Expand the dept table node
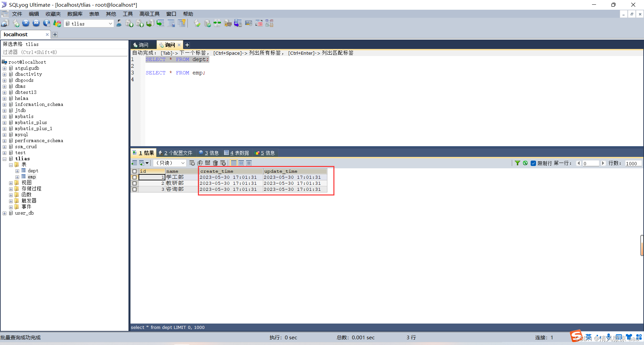The height and width of the screenshot is (345, 644). pos(17,171)
